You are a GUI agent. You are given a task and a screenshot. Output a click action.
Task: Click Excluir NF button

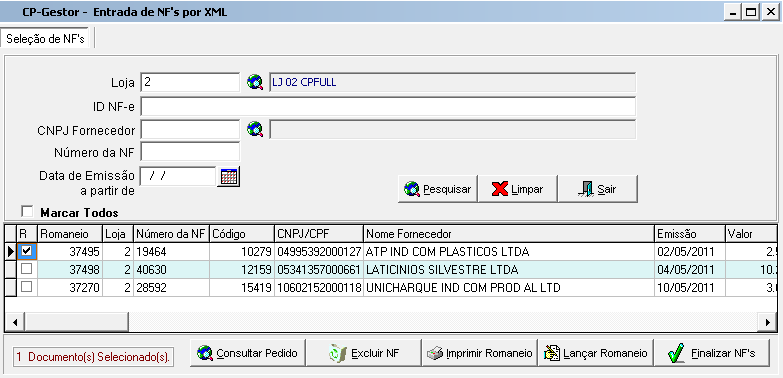364,353
